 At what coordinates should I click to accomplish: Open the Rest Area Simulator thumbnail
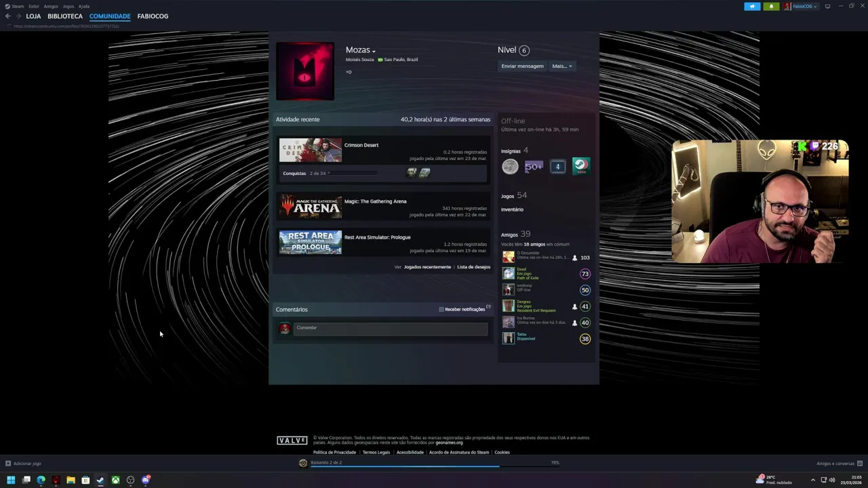click(x=311, y=242)
